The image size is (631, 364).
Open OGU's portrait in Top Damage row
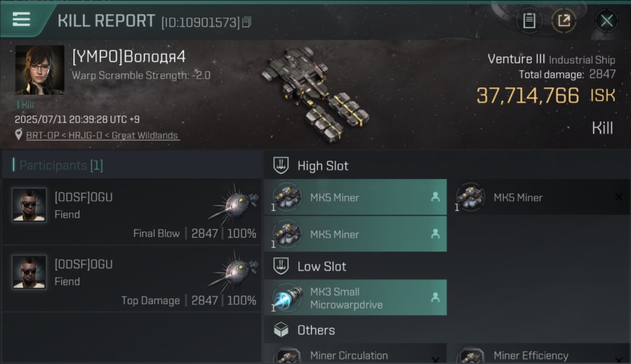[29, 272]
